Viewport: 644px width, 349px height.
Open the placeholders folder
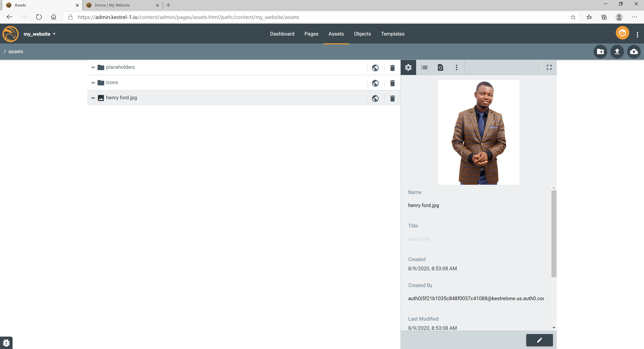click(x=120, y=67)
